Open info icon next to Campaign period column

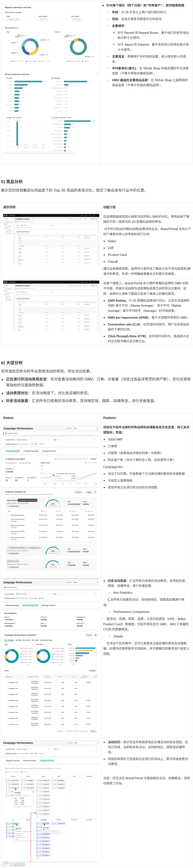click(38, 677)
